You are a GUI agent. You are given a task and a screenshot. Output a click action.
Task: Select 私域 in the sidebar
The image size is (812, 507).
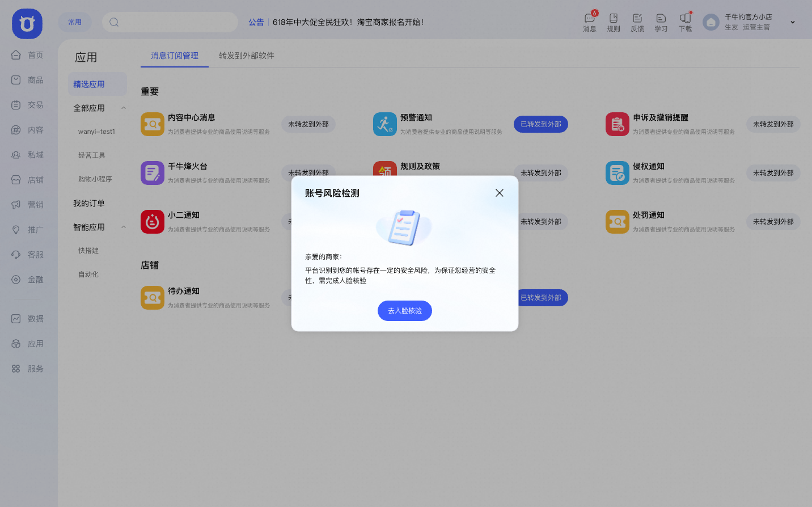(28, 155)
